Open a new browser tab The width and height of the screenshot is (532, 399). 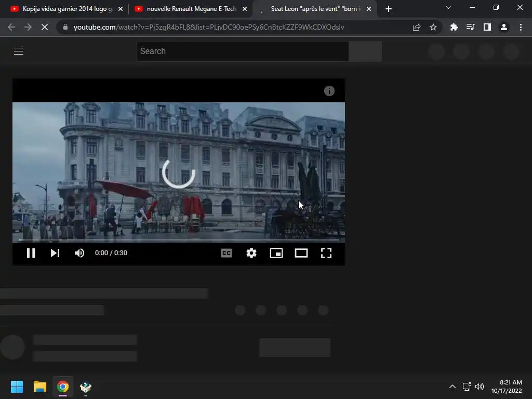pyautogui.click(x=389, y=9)
